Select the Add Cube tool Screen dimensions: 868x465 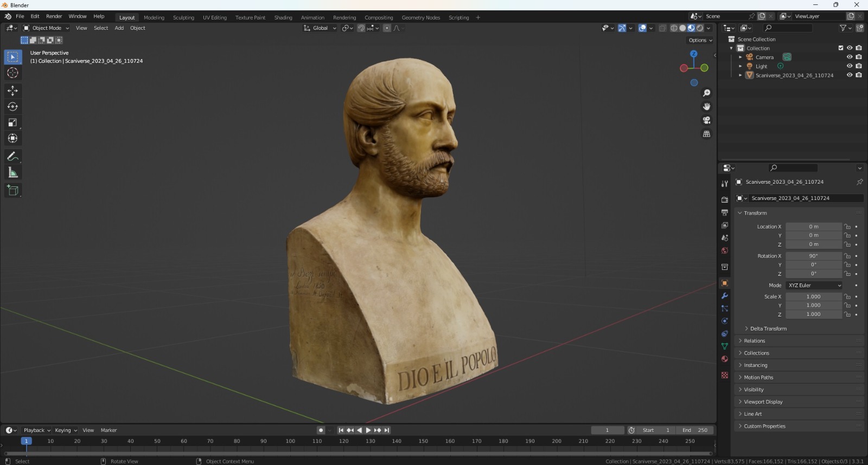[12, 190]
